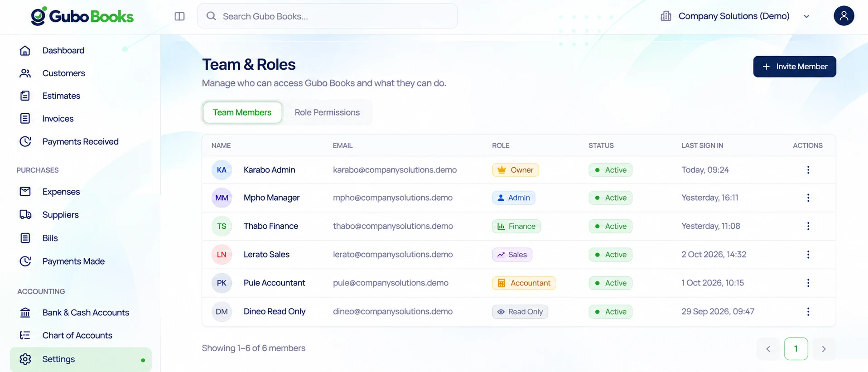Click the Bills document icon
868x372 pixels.
click(25, 238)
